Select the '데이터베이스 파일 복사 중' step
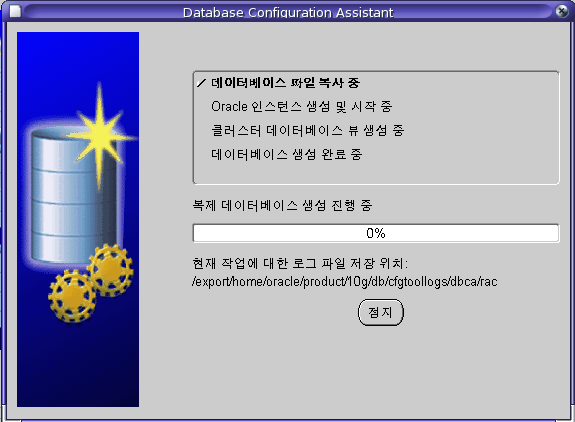 [x=285, y=83]
